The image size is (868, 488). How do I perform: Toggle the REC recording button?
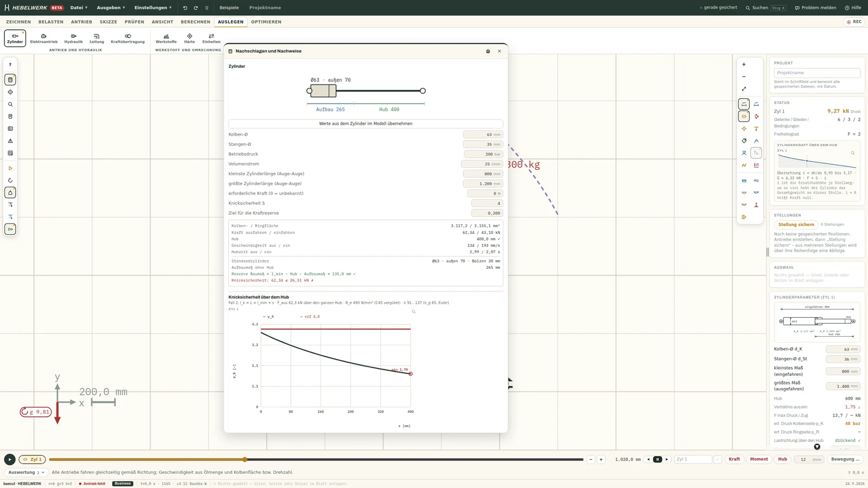(x=854, y=22)
